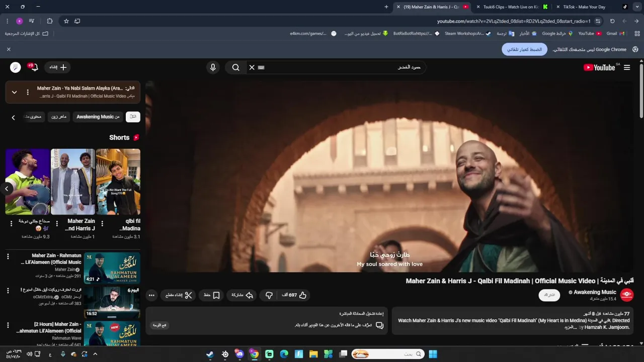This screenshot has height=362, width=644.
Task: Open the YouTube hamburger guide menu
Action: (x=626, y=67)
